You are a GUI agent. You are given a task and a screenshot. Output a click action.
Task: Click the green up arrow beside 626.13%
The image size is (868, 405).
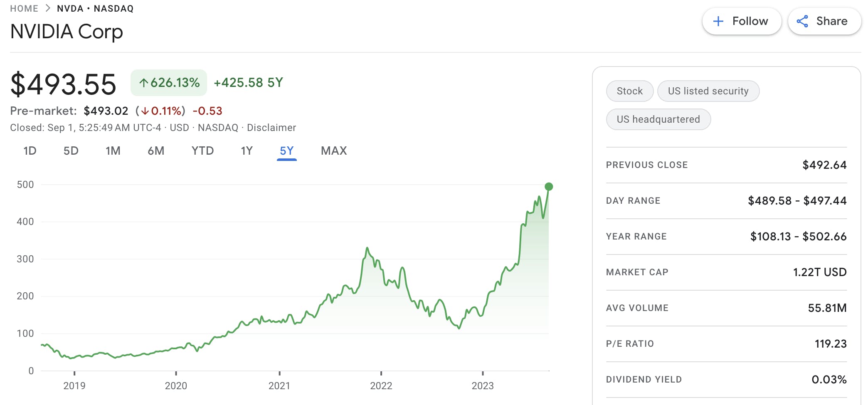tap(143, 83)
